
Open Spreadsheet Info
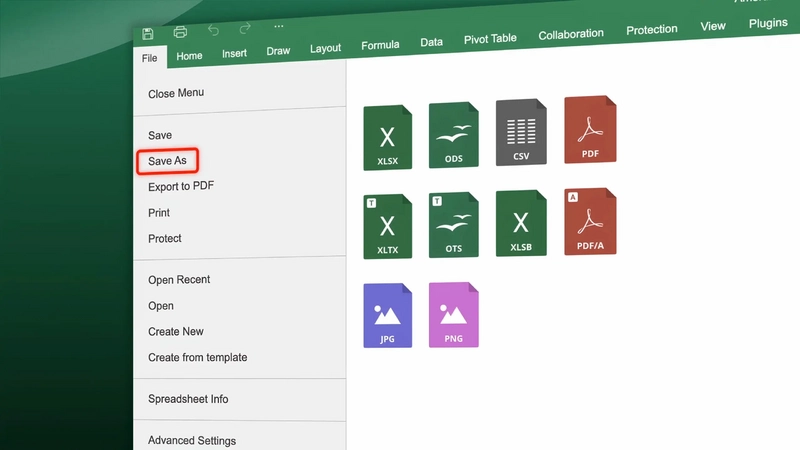click(188, 399)
